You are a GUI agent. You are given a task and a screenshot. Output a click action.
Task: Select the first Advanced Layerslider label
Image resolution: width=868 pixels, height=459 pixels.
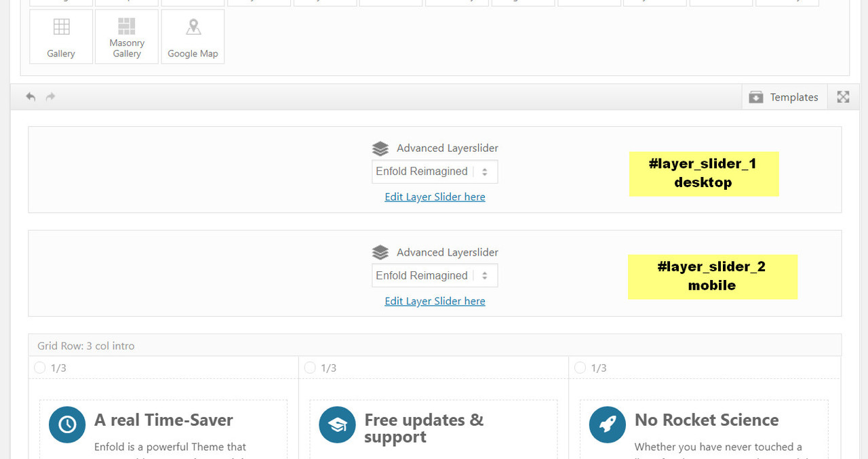point(448,148)
